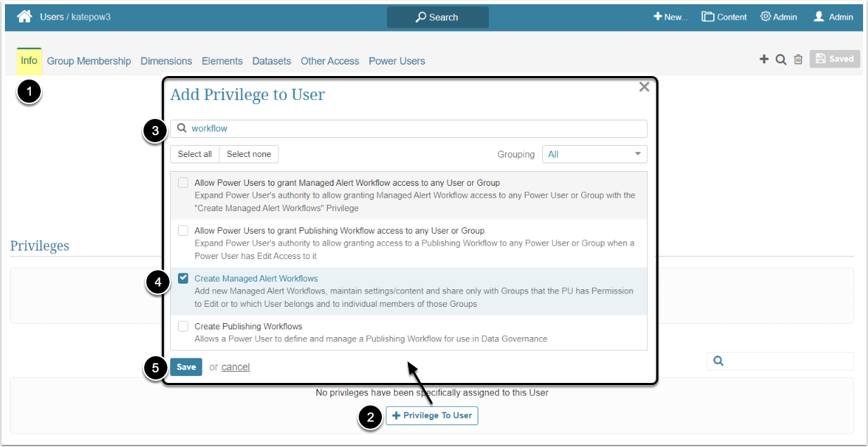This screenshot has height=447, width=868.
Task: Check Create Publishing Workflows
Action: tap(183, 326)
